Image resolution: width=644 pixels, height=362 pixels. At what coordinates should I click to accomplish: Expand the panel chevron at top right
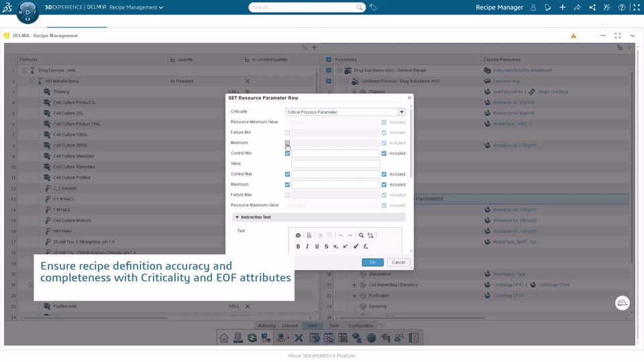point(633,36)
